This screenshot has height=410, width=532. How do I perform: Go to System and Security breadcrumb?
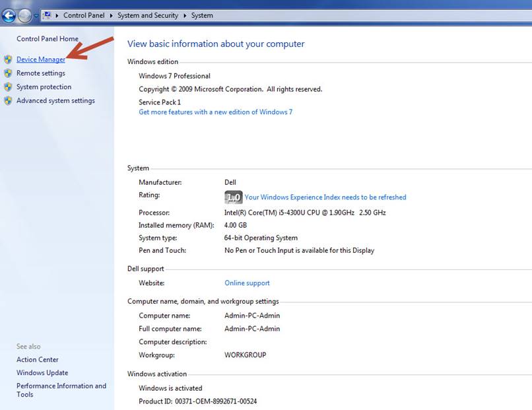(x=148, y=15)
